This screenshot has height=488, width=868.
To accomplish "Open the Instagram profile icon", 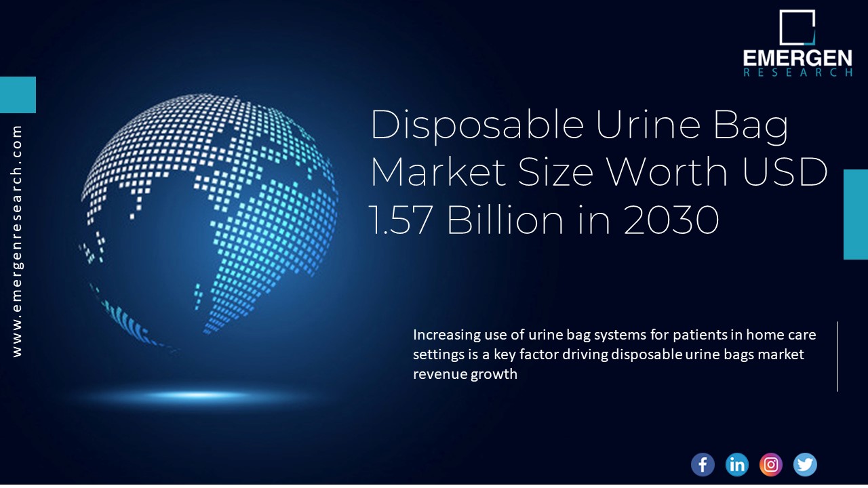I will click(770, 464).
